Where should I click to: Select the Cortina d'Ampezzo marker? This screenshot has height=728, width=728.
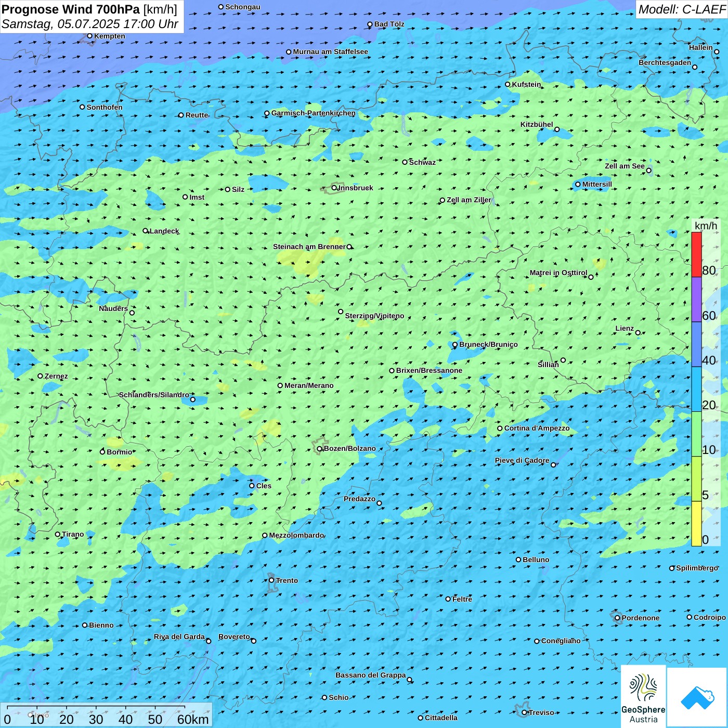[x=500, y=428]
